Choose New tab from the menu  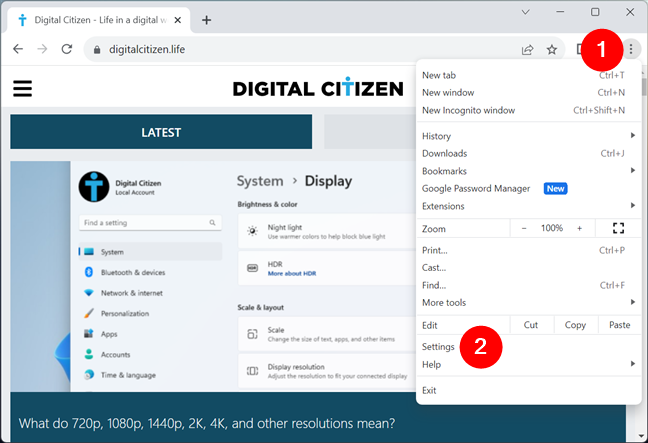click(529, 75)
